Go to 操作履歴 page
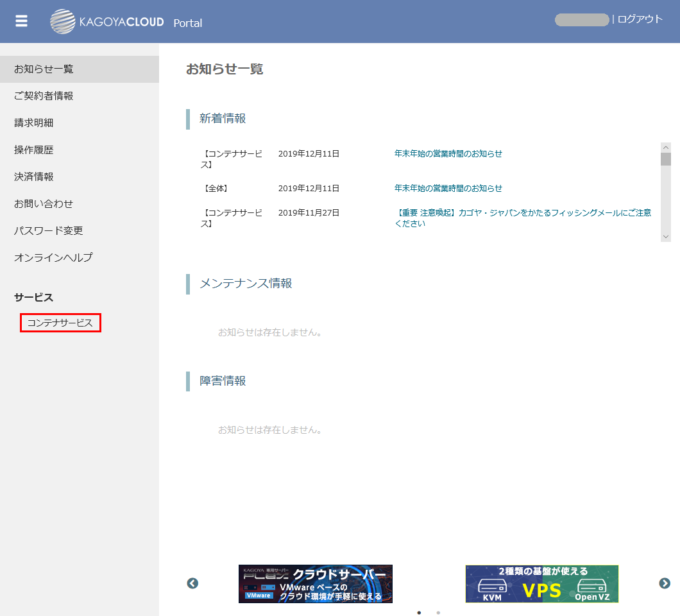Screen dimensions: 680x616 click(x=34, y=150)
